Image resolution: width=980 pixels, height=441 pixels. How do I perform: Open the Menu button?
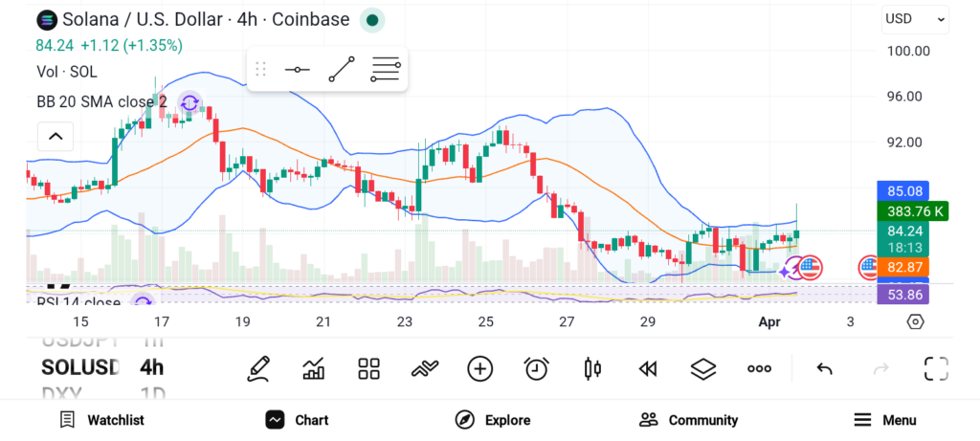[885, 420]
